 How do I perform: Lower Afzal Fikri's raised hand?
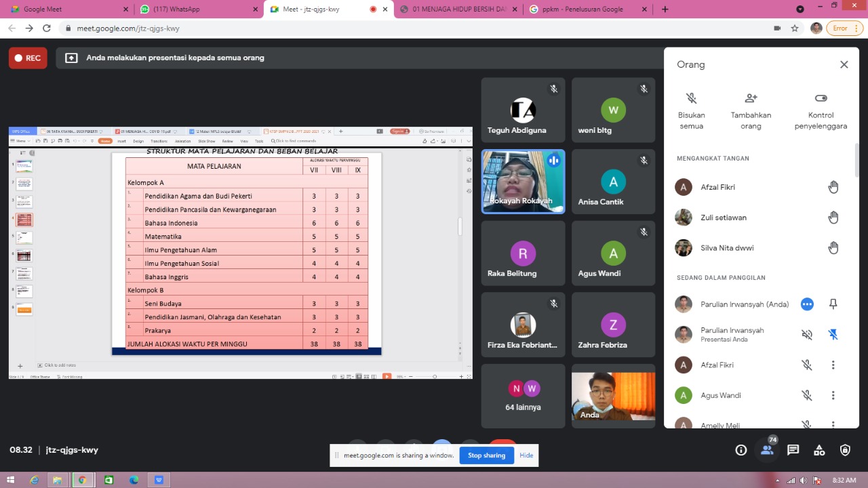(x=833, y=187)
